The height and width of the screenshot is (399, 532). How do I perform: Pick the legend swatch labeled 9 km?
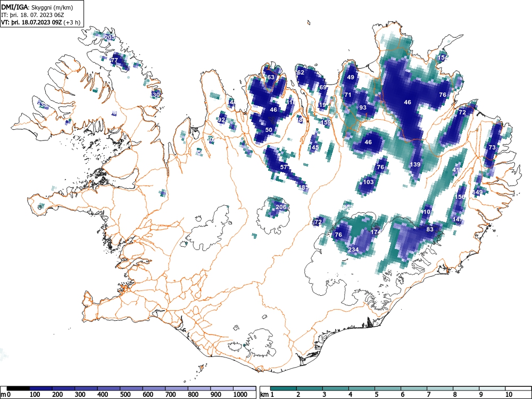tap(492, 388)
